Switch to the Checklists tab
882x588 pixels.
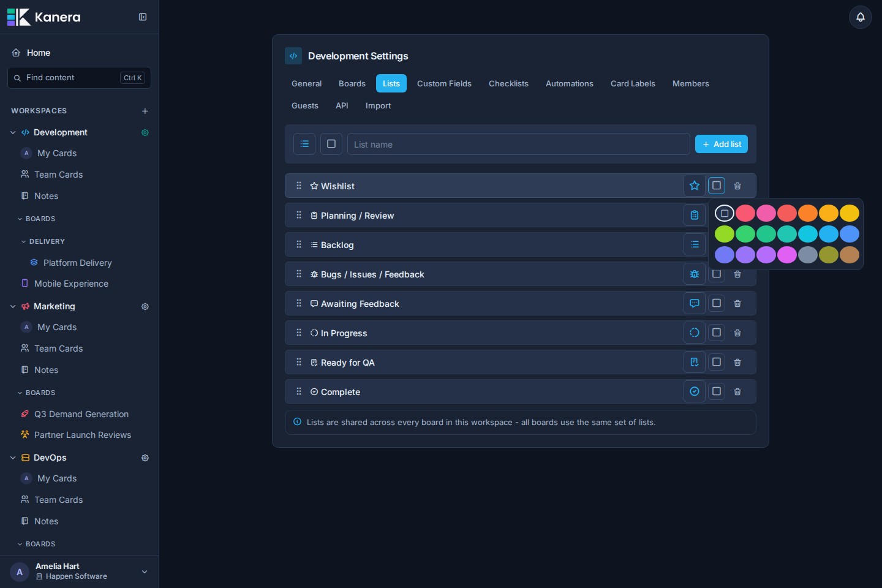coord(508,83)
